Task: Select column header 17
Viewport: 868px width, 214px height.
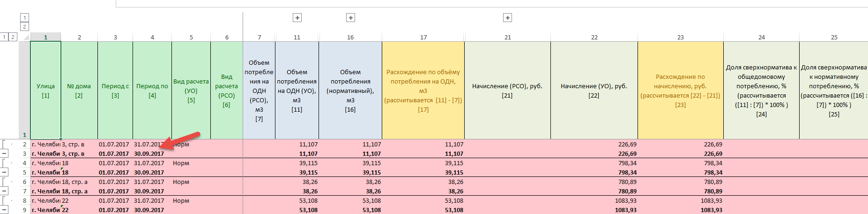Action: [x=423, y=37]
